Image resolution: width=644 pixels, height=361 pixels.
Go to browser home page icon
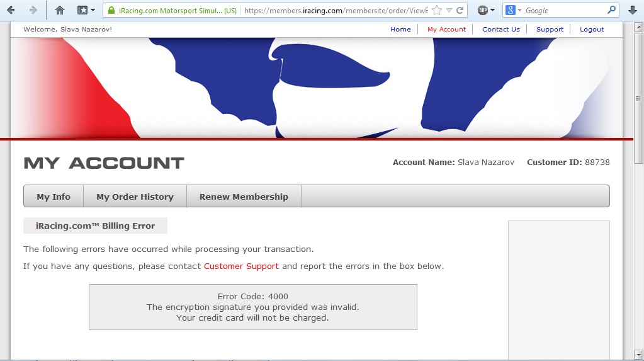[60, 10]
